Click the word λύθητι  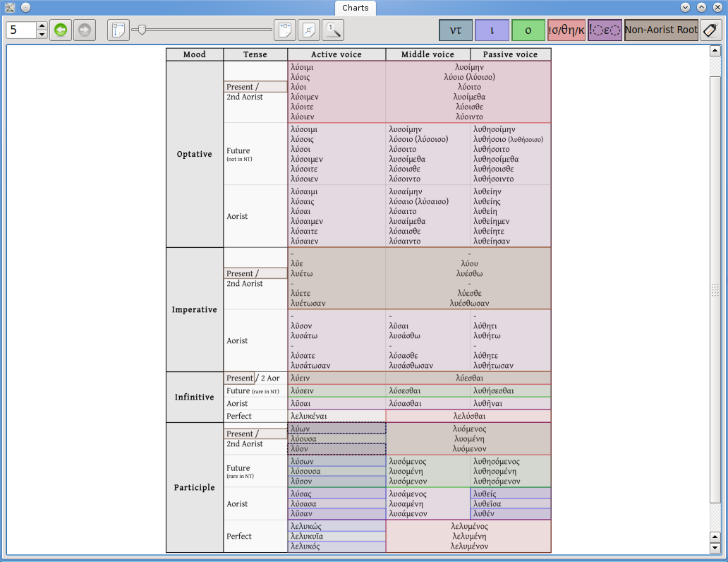pos(485,326)
